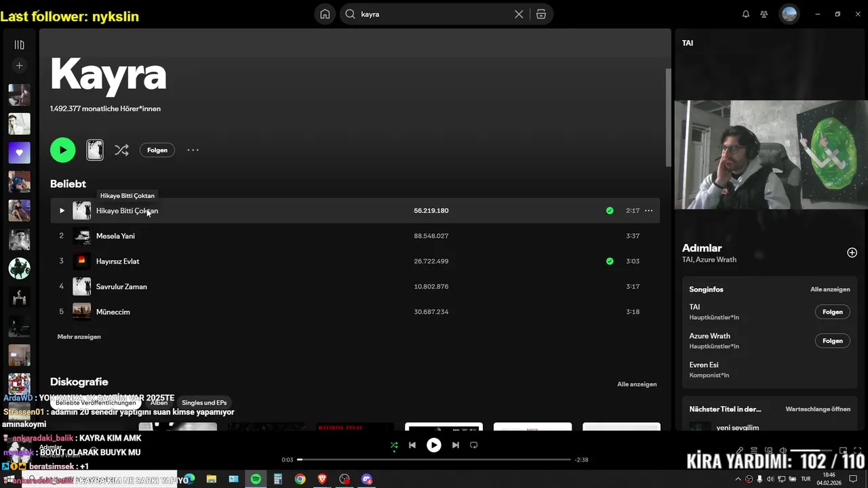Mute using the player volume icon

[x=783, y=451]
